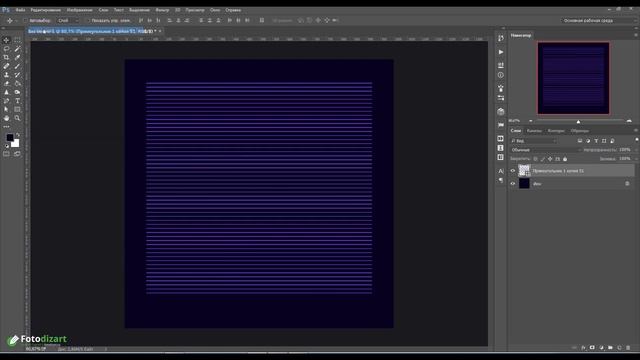Screen dimensions: 640x360
Task: Open the Edit menu (Редактирование)
Action: point(45,10)
